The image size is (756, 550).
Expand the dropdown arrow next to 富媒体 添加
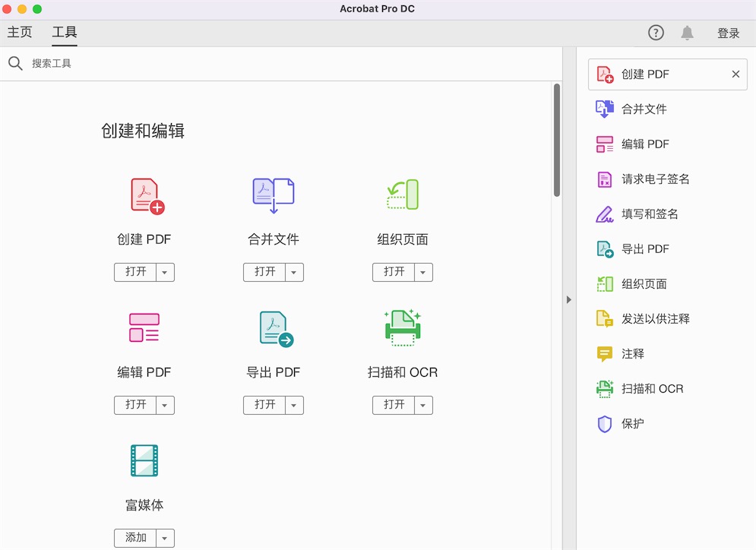tap(165, 538)
